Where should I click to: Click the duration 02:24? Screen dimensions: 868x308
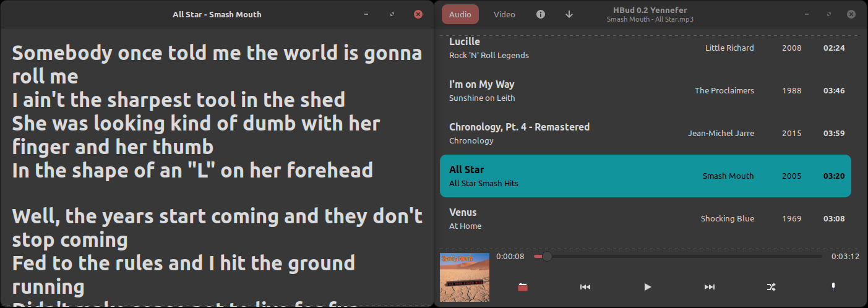click(x=834, y=48)
